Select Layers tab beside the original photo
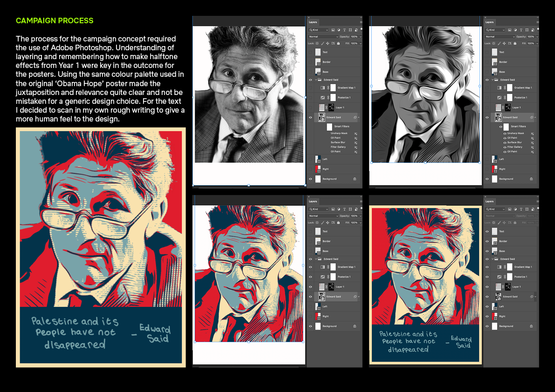 click(313, 22)
